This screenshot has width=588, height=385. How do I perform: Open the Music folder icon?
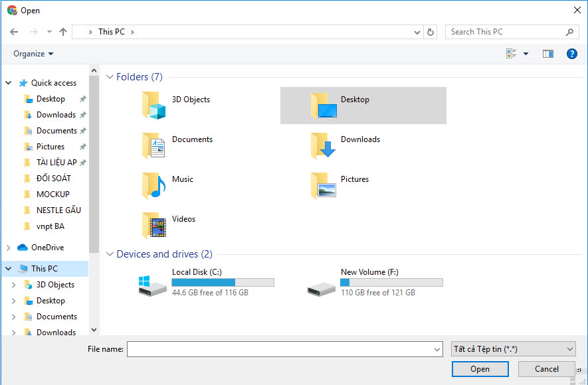[x=153, y=185]
